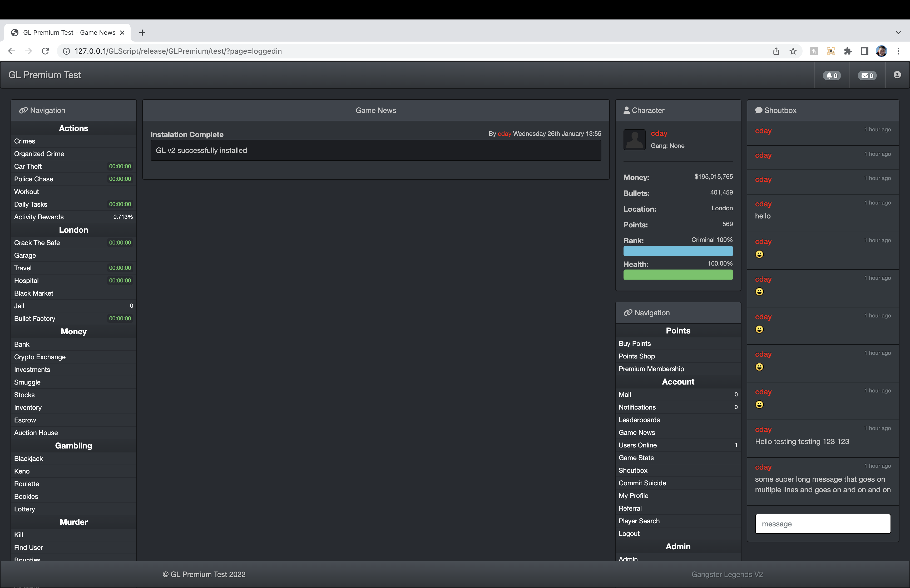Click the Logout link
Image resolution: width=910 pixels, height=588 pixels.
pyautogui.click(x=629, y=534)
